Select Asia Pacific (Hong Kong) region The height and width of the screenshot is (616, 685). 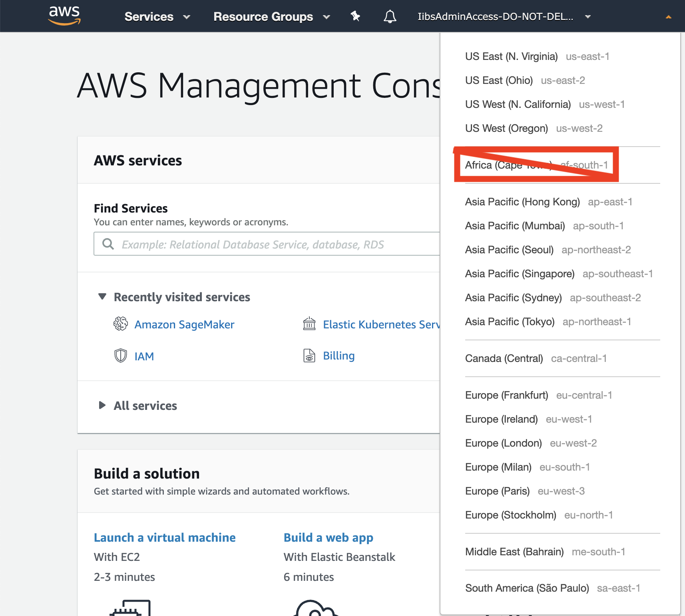[549, 202]
